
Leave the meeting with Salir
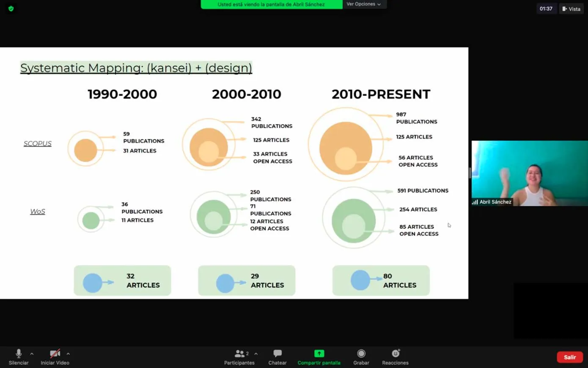[x=569, y=357]
